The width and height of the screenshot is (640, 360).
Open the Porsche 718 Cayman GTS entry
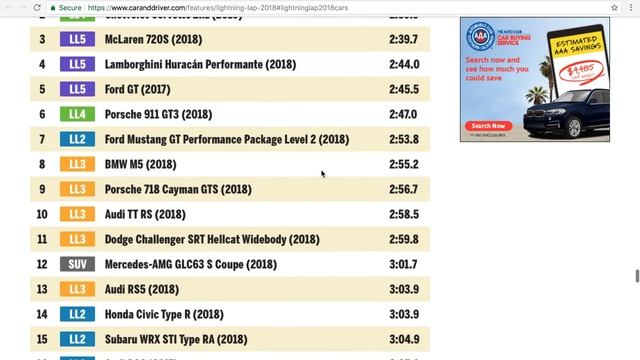click(178, 189)
